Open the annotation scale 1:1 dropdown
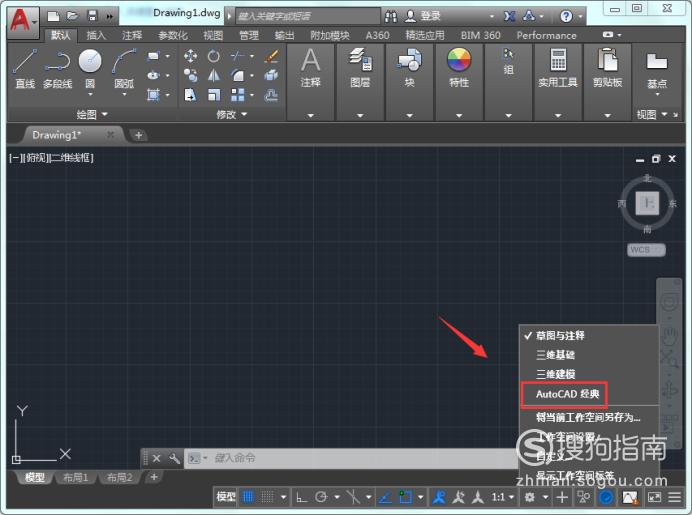 503,497
